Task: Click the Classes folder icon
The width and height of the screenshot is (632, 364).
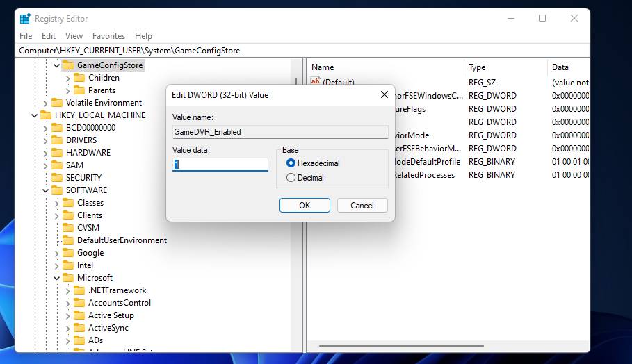Action: click(x=69, y=203)
